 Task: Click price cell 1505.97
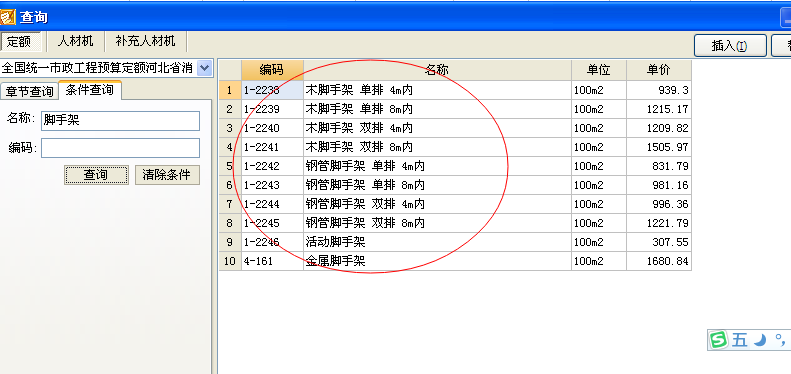coord(659,147)
